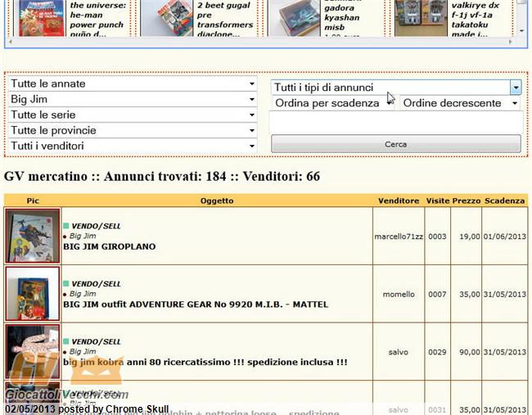Open 'he-man power punch' carousel text link
This screenshot has height=415, width=532.
point(97,20)
